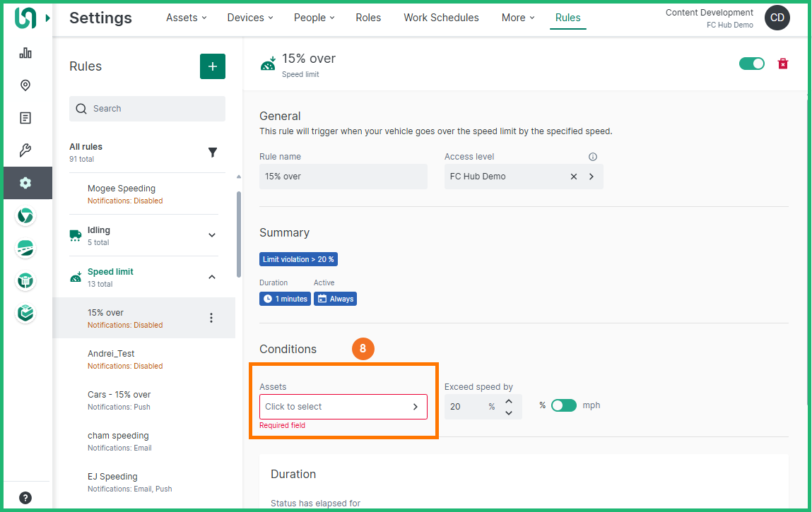The image size is (812, 512).
Task: Add a new rule with plus button
Action: [x=213, y=66]
